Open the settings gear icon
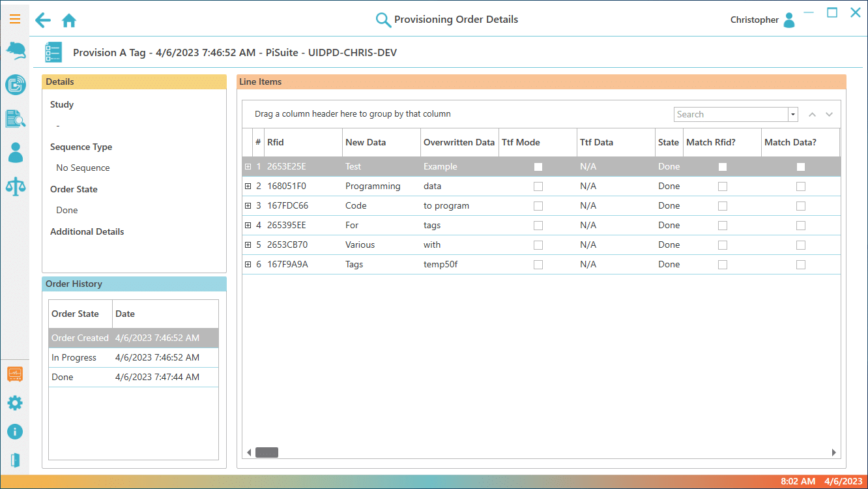The width and height of the screenshot is (868, 489). tap(15, 403)
